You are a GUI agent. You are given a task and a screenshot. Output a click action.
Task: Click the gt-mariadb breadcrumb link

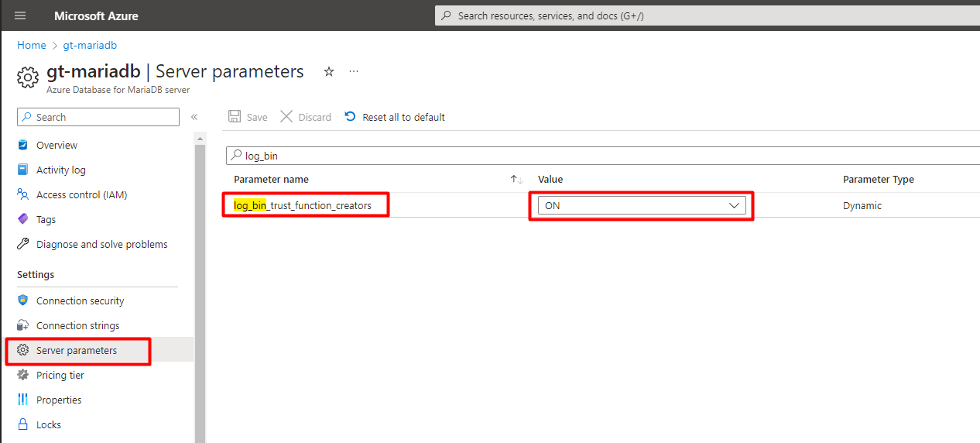tap(90, 46)
